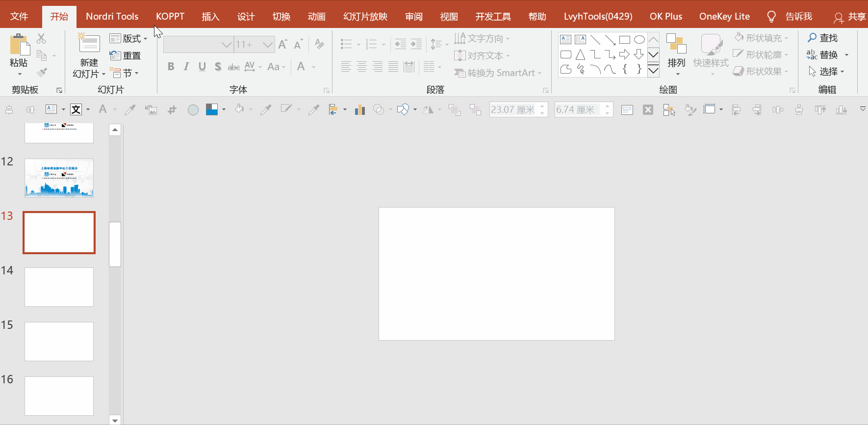Choose the curve shape in the gallery

[610, 69]
